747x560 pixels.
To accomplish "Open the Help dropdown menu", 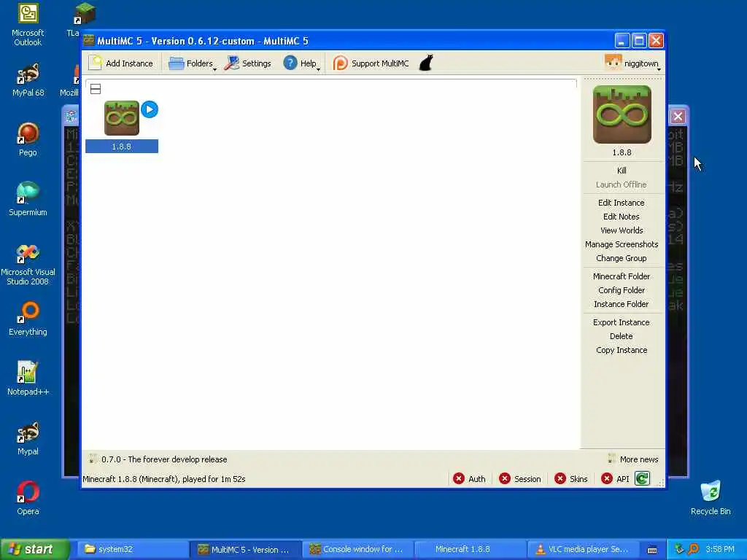I will [301, 63].
